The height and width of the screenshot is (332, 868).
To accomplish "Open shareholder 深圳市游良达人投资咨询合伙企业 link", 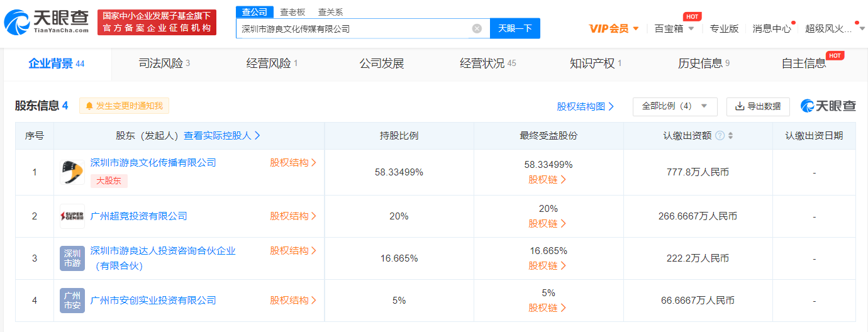I will pyautogui.click(x=163, y=258).
